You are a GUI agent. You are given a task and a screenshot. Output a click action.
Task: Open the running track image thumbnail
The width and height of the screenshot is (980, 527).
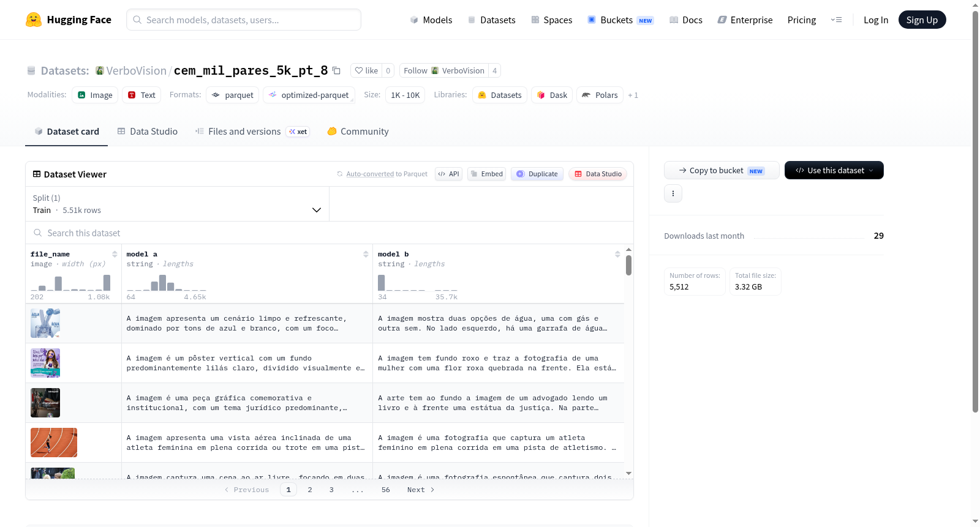pos(54,443)
